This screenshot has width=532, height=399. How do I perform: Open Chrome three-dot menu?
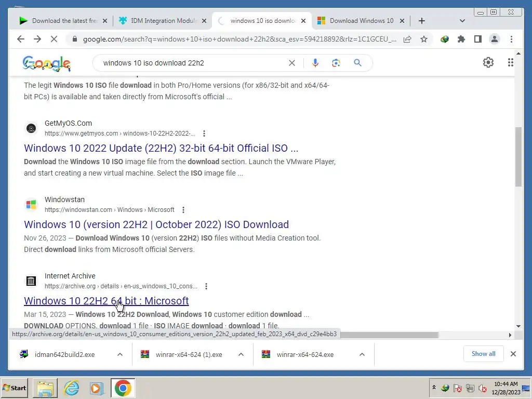pos(511,39)
